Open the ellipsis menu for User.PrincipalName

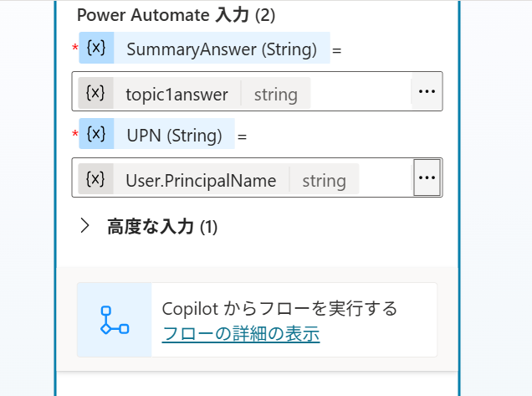click(x=427, y=177)
